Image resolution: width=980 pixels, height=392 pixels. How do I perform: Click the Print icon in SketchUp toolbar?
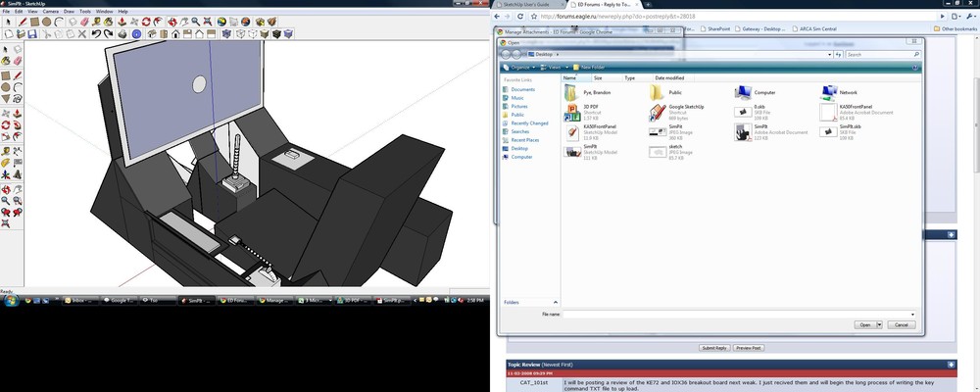point(122,33)
